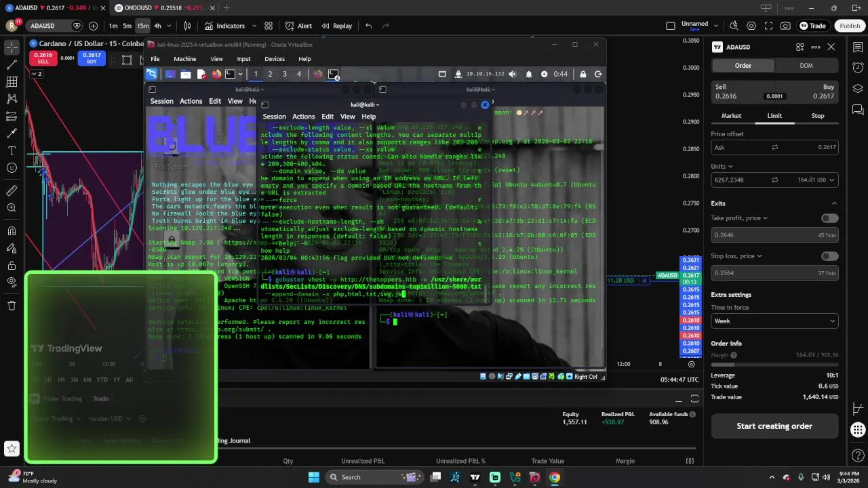This screenshot has height=488, width=868.
Task: Click the Replay button
Action: 336,26
